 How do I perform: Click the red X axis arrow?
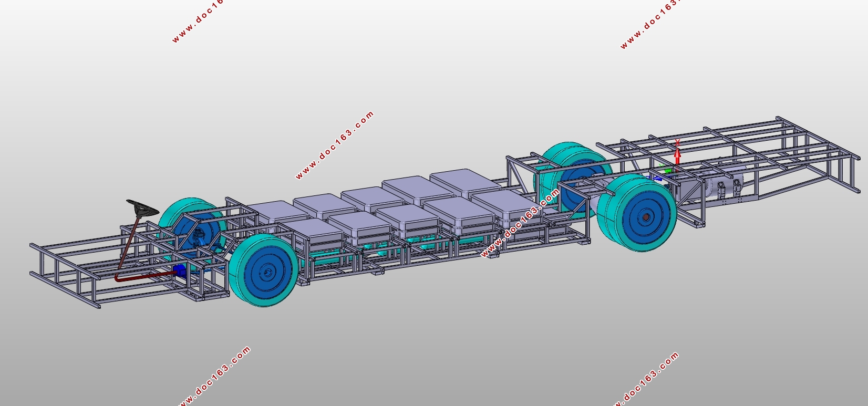(x=677, y=156)
